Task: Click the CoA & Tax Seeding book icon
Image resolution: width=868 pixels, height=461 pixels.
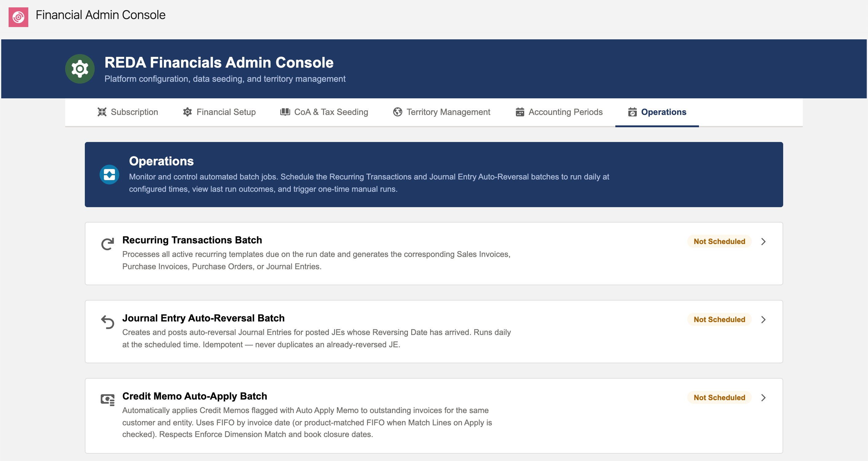Action: pos(285,112)
